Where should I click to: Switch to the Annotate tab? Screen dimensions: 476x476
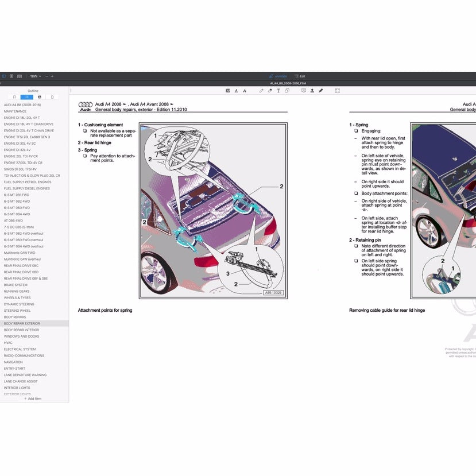(x=277, y=76)
